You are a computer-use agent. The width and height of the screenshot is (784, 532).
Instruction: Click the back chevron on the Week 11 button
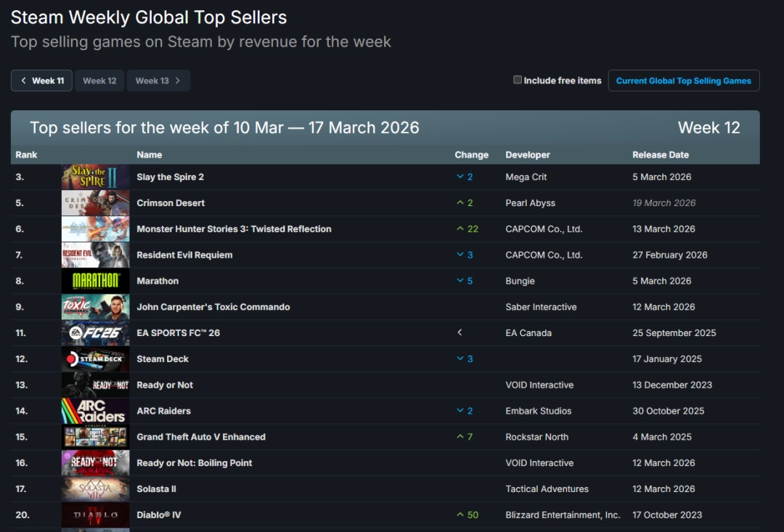[23, 81]
